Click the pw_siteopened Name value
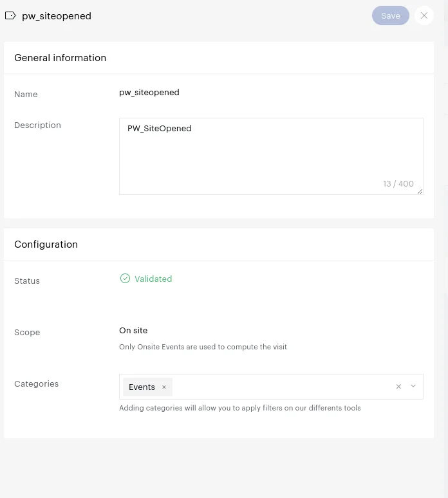 tap(149, 93)
